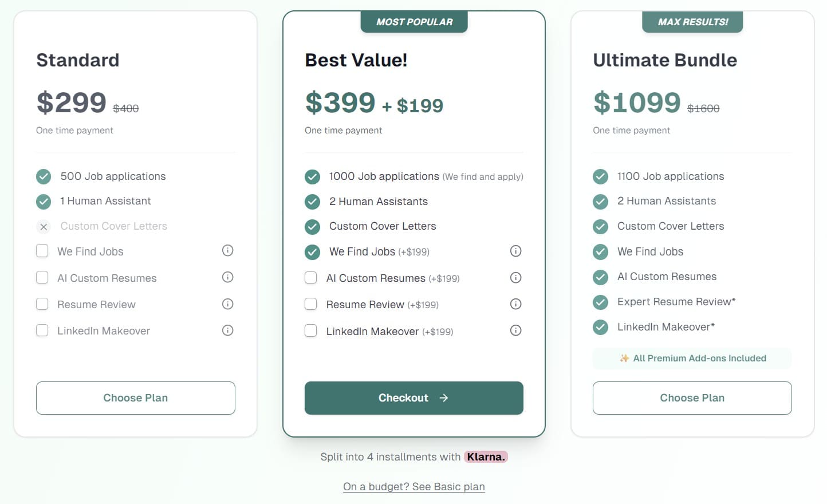
Task: Enable We Find Jobs checkbox in Standard plan
Action: (x=42, y=251)
